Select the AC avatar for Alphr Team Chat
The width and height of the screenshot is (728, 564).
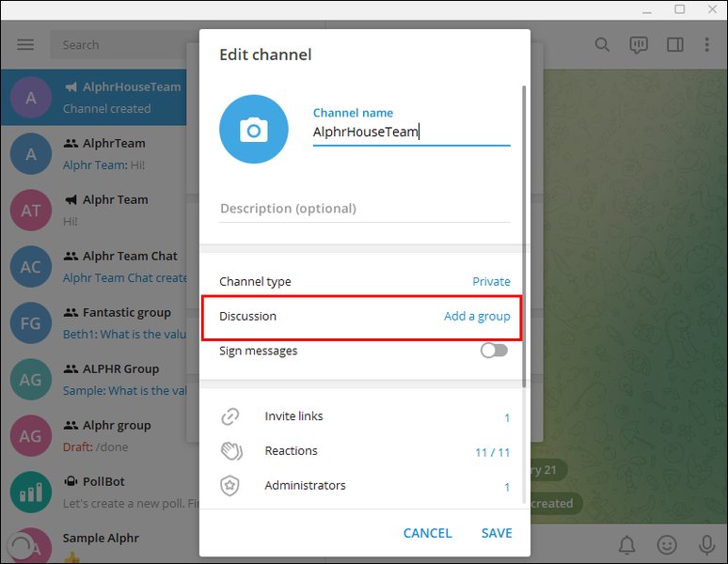pyautogui.click(x=31, y=267)
